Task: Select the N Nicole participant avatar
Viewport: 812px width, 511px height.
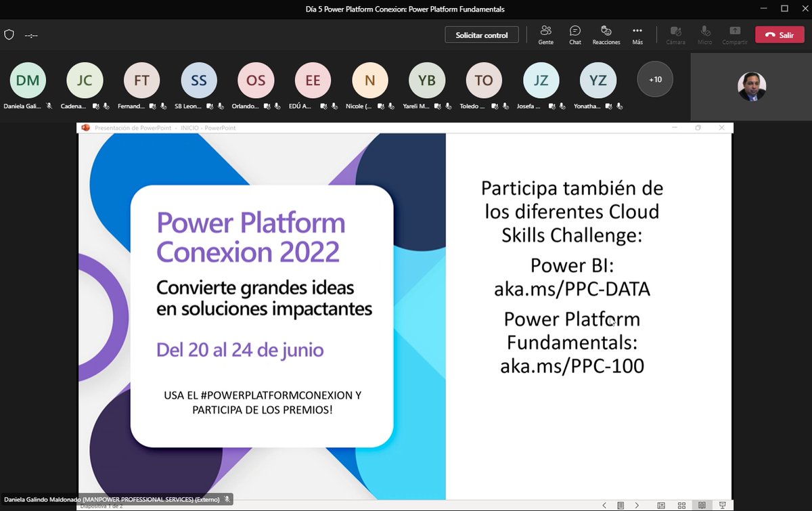Action: pyautogui.click(x=369, y=80)
